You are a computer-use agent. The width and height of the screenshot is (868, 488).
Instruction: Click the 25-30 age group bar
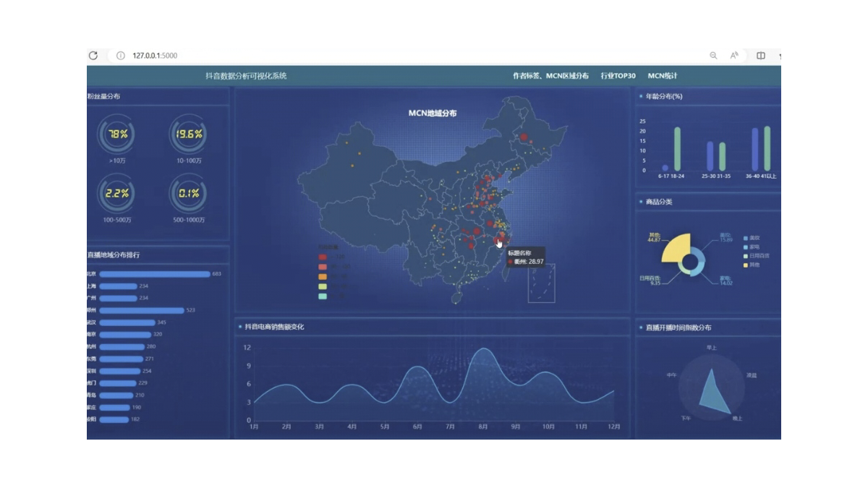(x=710, y=156)
